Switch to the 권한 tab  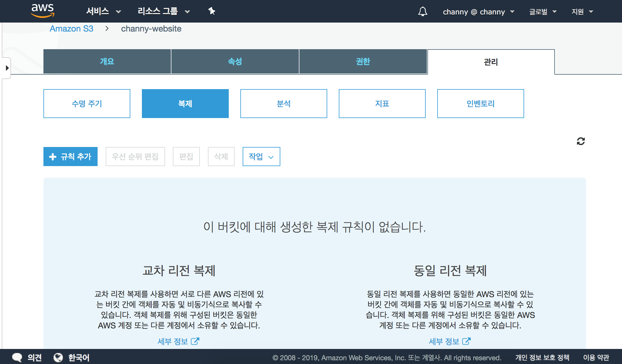(x=363, y=61)
